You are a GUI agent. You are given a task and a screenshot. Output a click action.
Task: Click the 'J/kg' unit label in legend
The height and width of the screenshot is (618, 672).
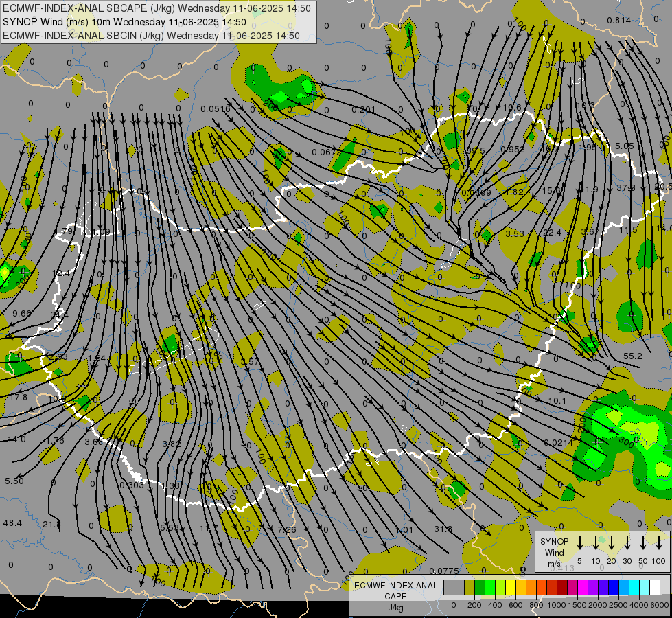point(395,608)
